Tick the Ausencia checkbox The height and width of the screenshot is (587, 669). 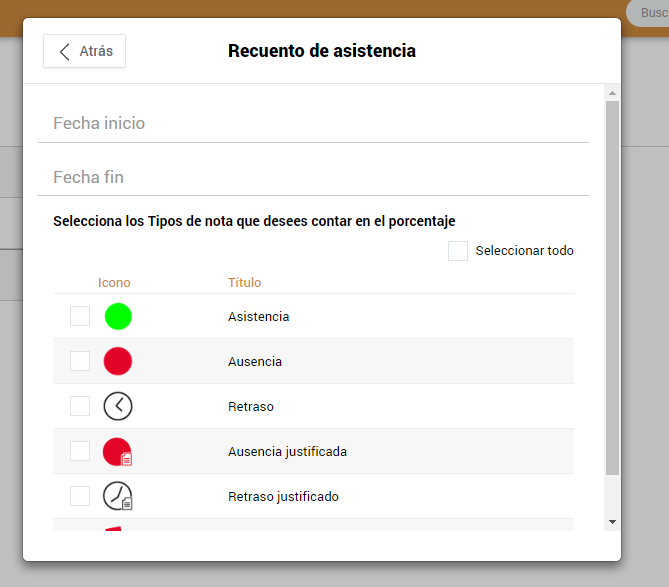click(x=80, y=361)
